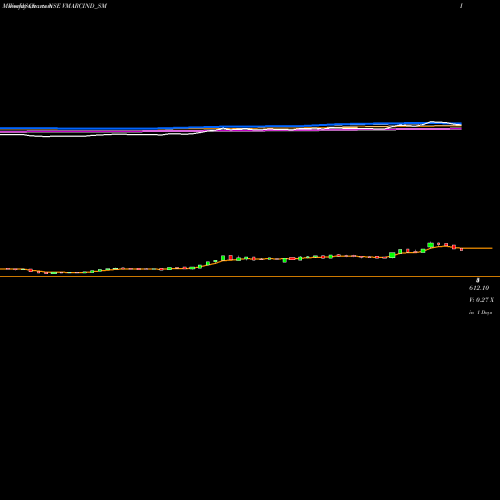Click the green candle at the chart's peak
Viewport: 500px width, 500px height.
430,245
